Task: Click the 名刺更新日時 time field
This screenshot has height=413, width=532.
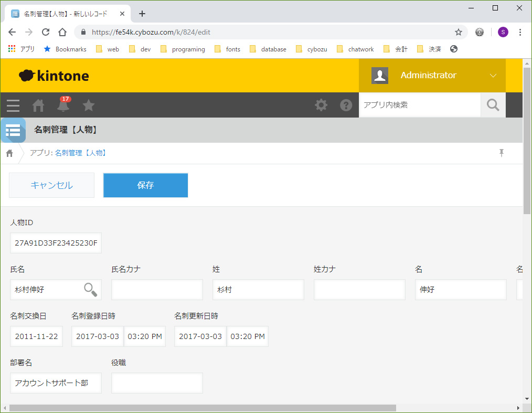Action: (248, 336)
